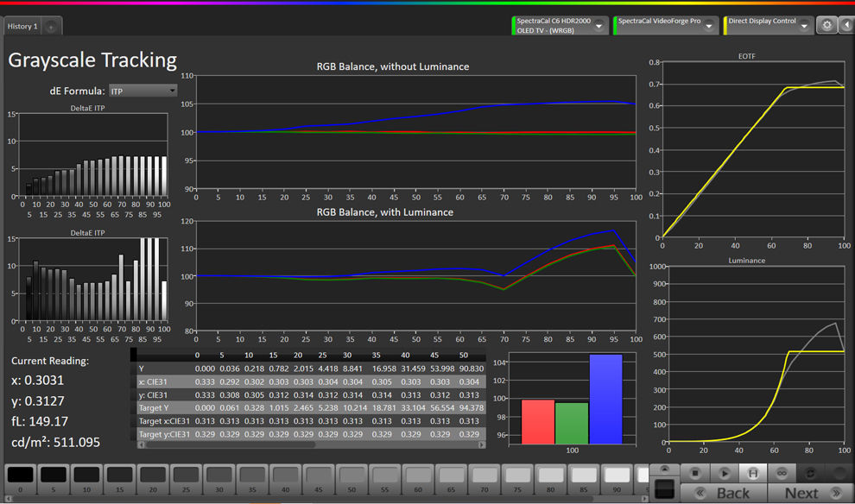
Task: Select the 35 percent grayscale patch
Action: (252, 479)
